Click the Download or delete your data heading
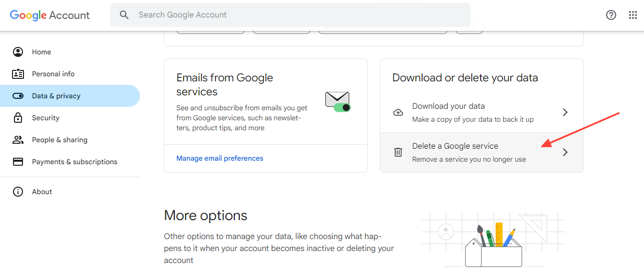This screenshot has height=273, width=644. 465,78
